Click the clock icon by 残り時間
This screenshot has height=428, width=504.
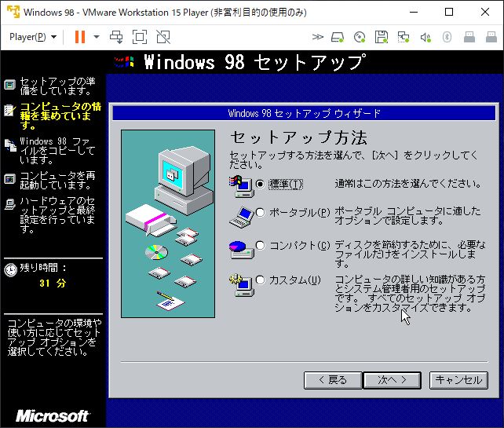click(x=11, y=269)
